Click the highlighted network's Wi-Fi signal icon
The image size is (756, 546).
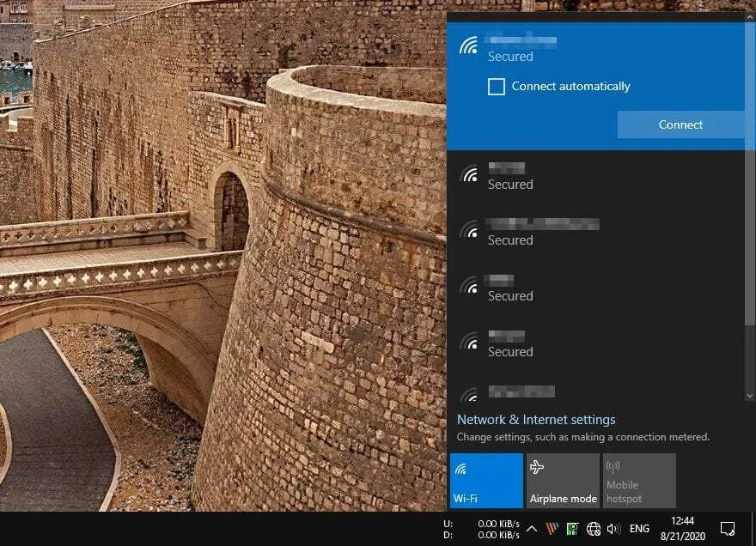coord(469,45)
